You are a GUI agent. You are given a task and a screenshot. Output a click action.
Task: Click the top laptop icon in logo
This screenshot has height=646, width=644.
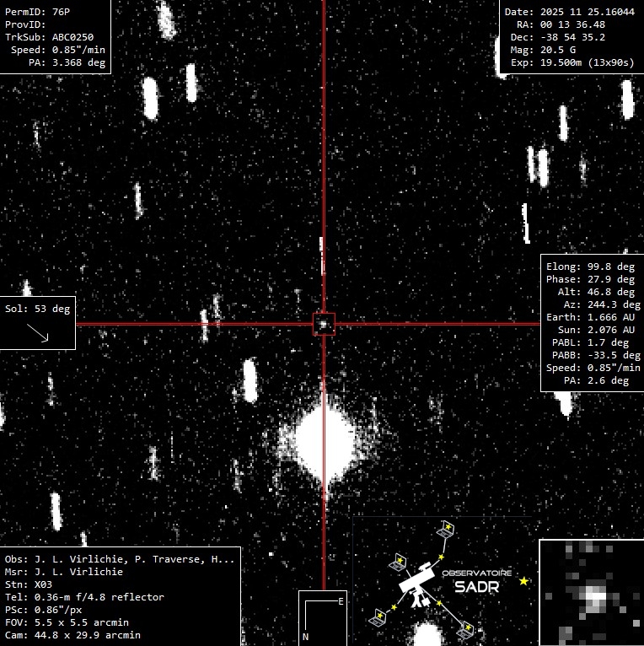[x=446, y=530]
